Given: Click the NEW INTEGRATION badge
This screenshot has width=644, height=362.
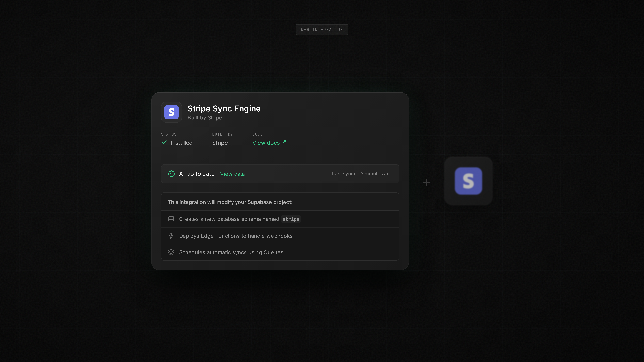Looking at the screenshot, I should tap(322, 29).
